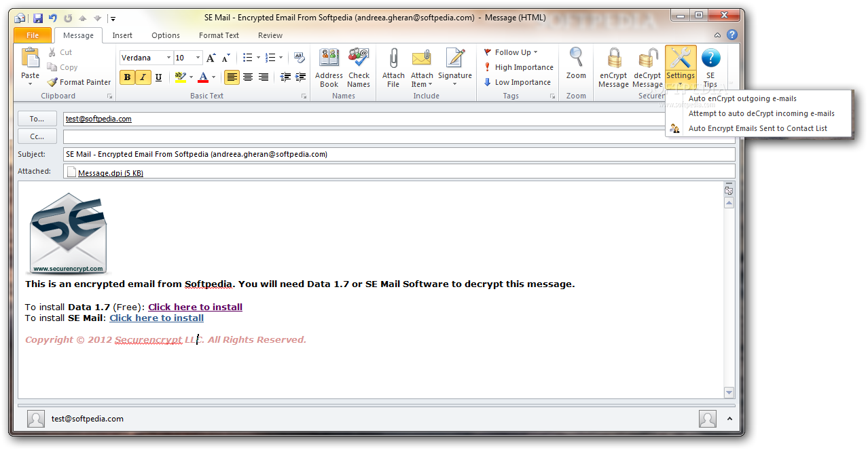Decrease indent of paragraph
The width and height of the screenshot is (868, 450).
pos(285,77)
